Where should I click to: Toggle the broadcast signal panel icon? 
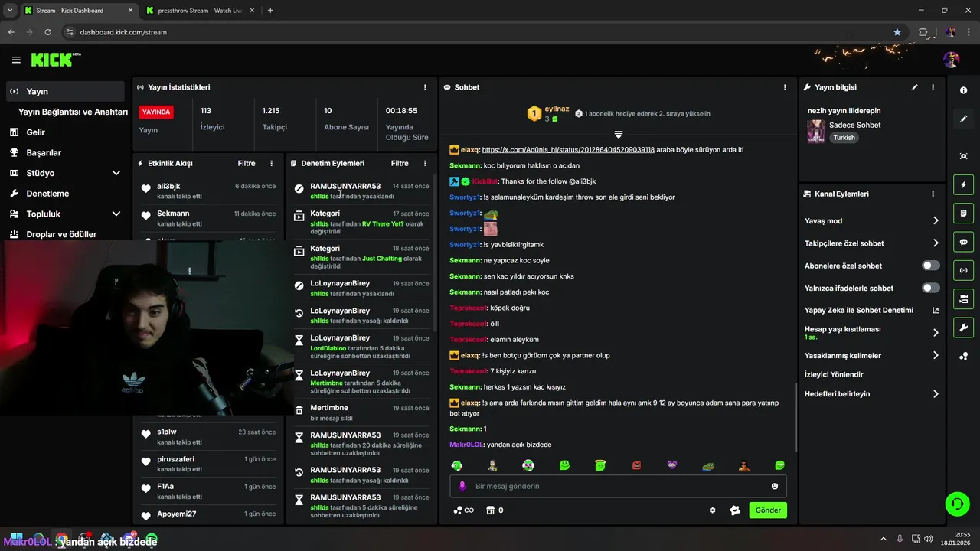[x=963, y=270]
